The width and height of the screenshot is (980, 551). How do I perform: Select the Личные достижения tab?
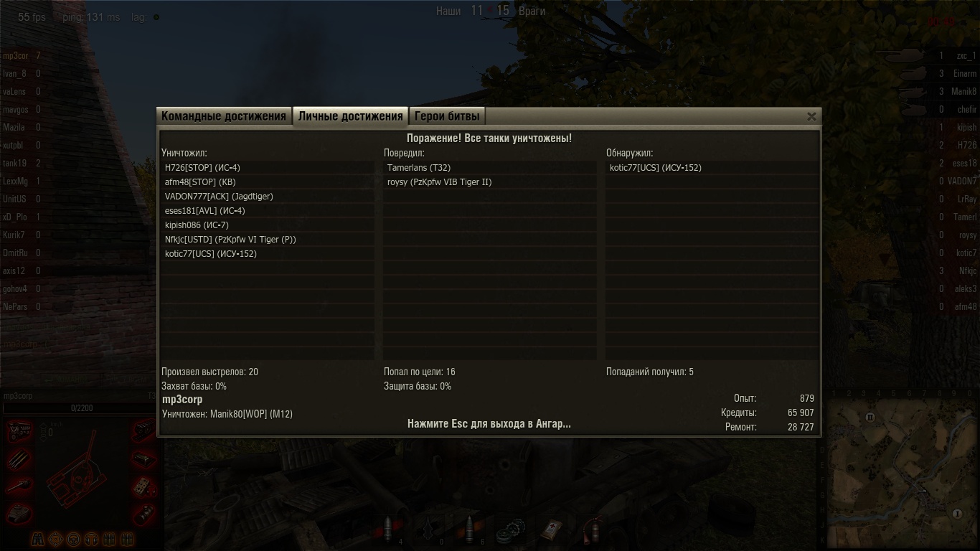tap(350, 116)
